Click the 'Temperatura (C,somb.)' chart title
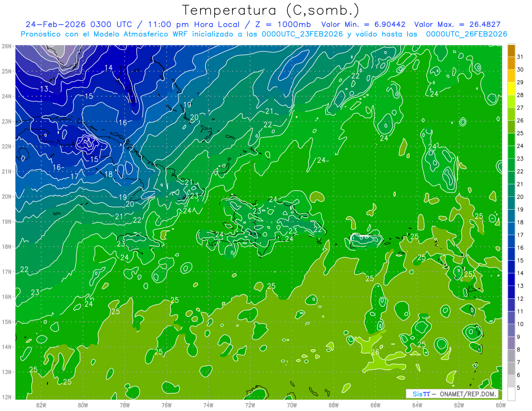This screenshot has height=411, width=532. 271,11
